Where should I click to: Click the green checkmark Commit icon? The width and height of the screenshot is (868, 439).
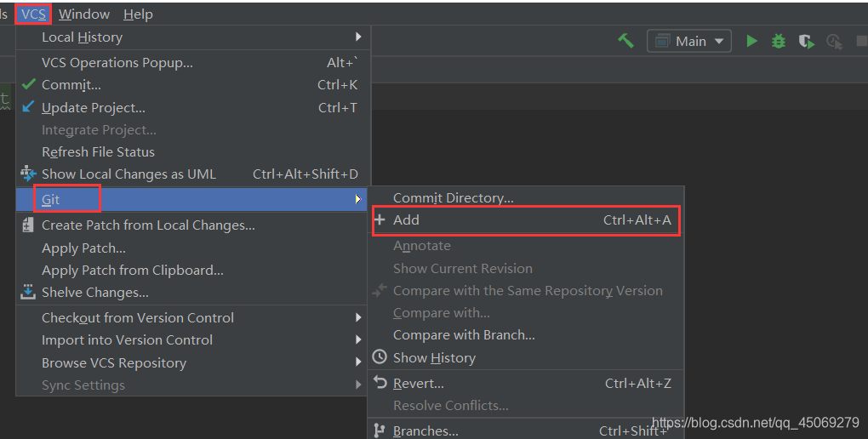click(28, 85)
